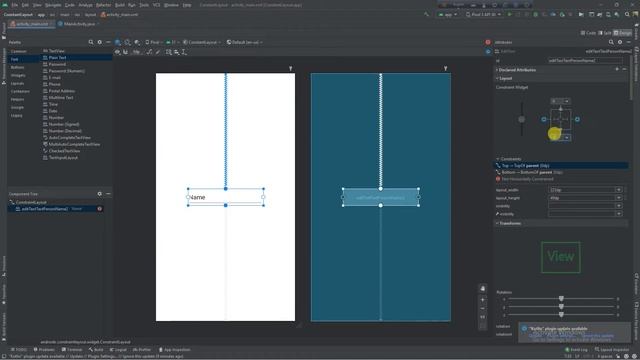
Task: Click infer constraints wand icon
Action: point(158,52)
